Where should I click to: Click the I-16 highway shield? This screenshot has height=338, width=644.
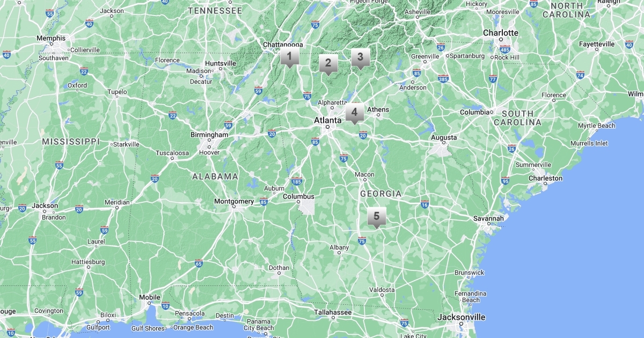(425, 204)
